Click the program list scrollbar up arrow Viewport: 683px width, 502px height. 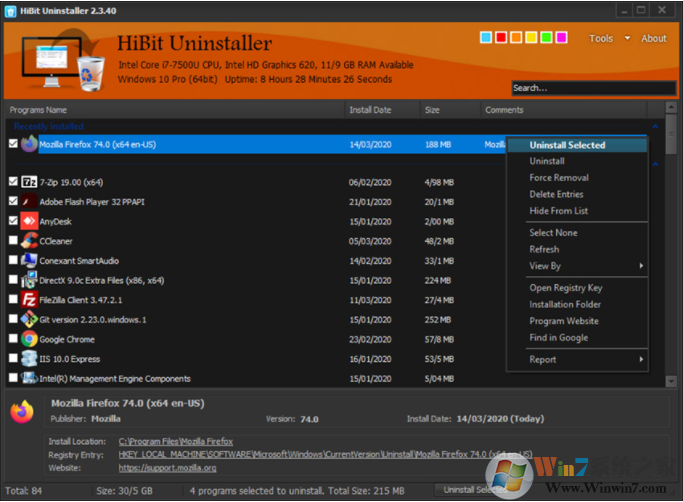point(671,107)
